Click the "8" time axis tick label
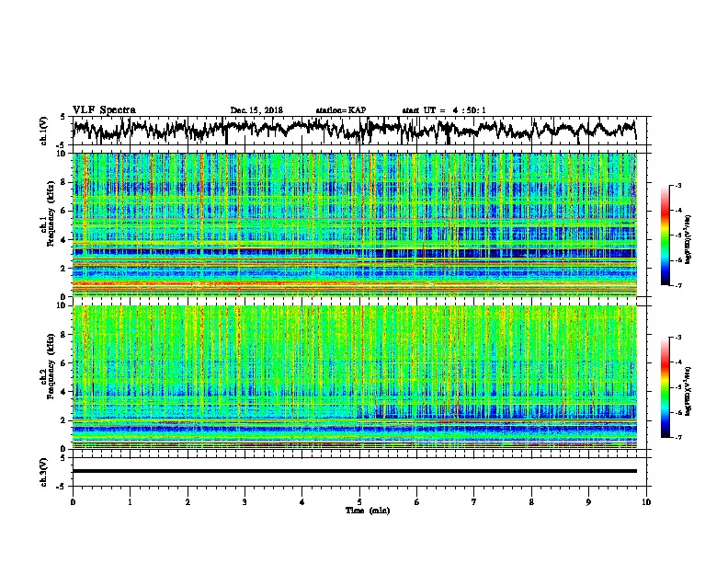The width and height of the screenshot is (728, 563). [531, 501]
